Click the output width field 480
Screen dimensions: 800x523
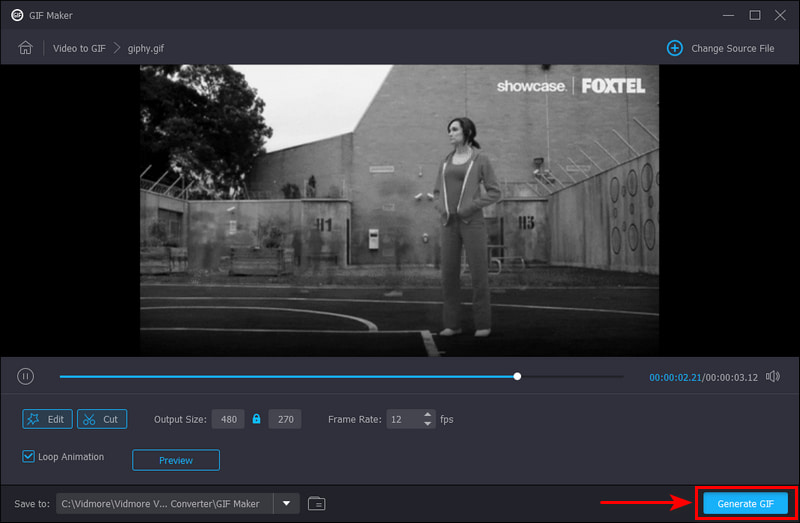pos(229,419)
